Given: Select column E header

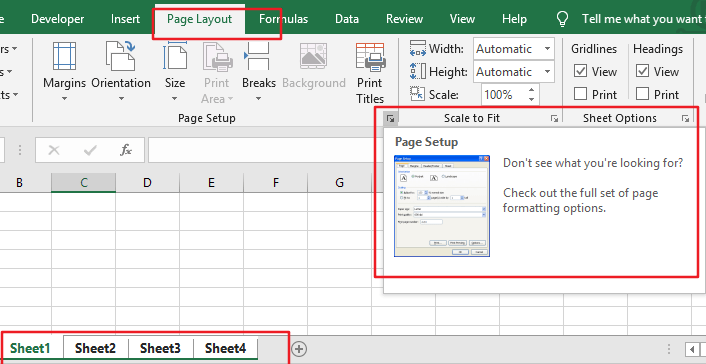Looking at the screenshot, I should [211, 182].
